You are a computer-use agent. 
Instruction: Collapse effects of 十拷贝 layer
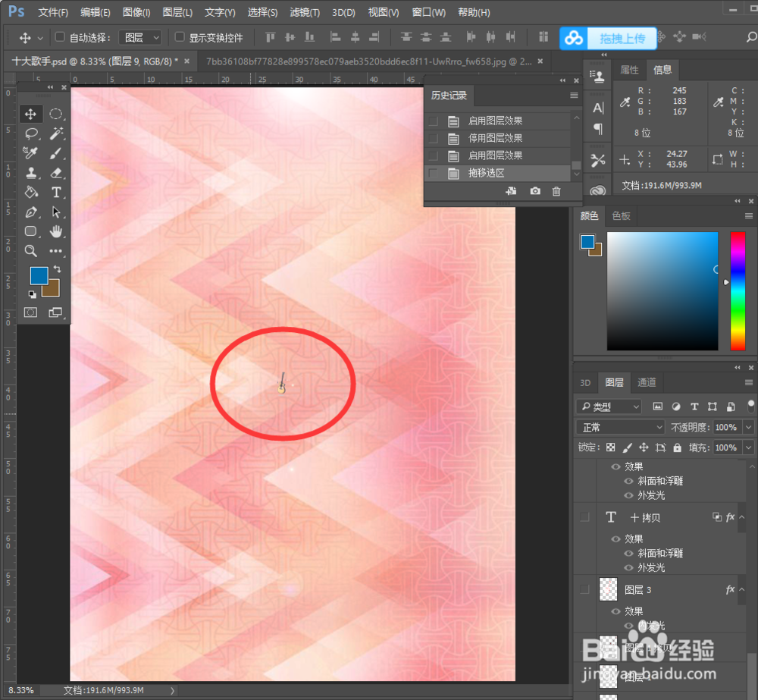click(x=742, y=517)
